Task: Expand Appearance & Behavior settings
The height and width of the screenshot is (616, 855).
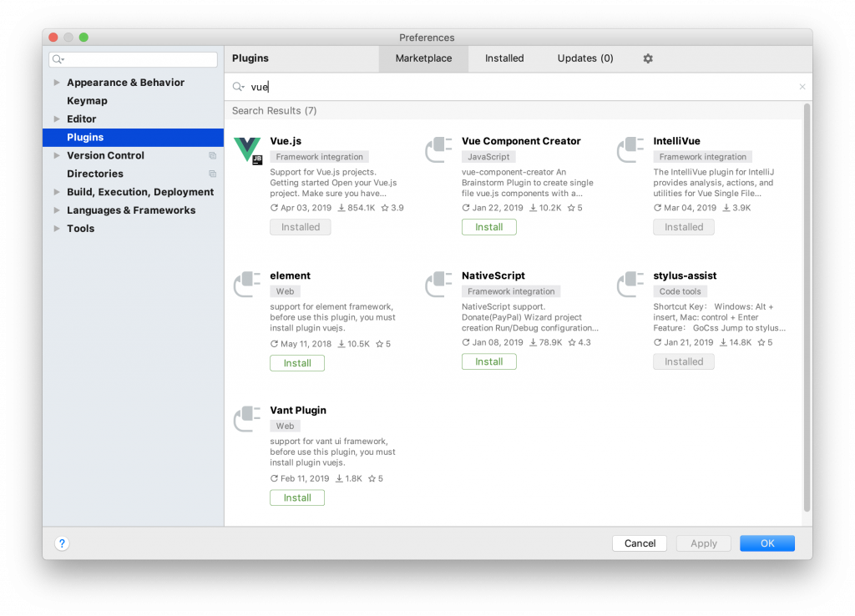Action: (57, 83)
